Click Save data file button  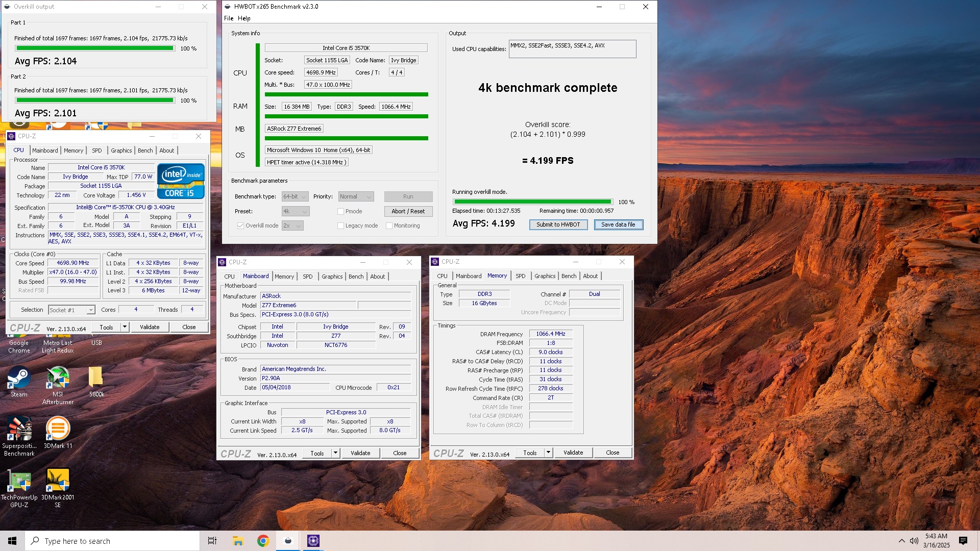[x=618, y=224]
